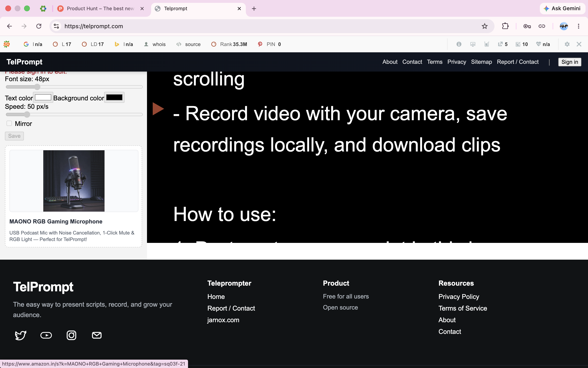Open the footer YouTube icon
The image size is (588, 368).
(x=46, y=335)
